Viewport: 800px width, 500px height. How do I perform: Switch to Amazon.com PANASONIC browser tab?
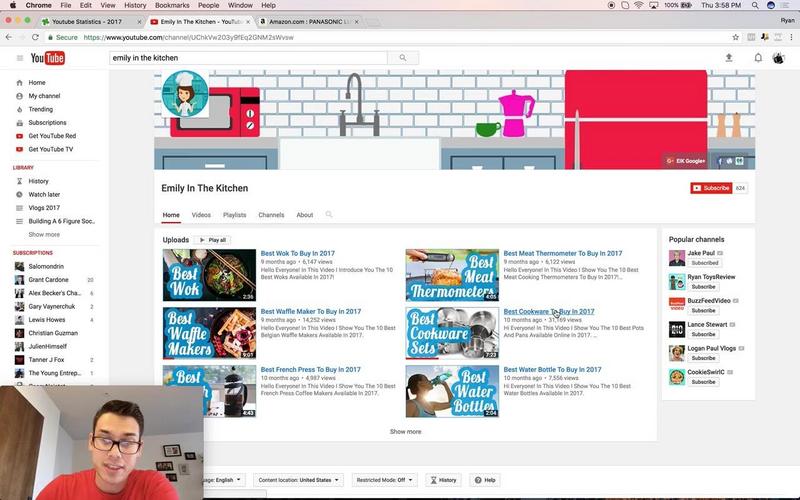point(309,22)
